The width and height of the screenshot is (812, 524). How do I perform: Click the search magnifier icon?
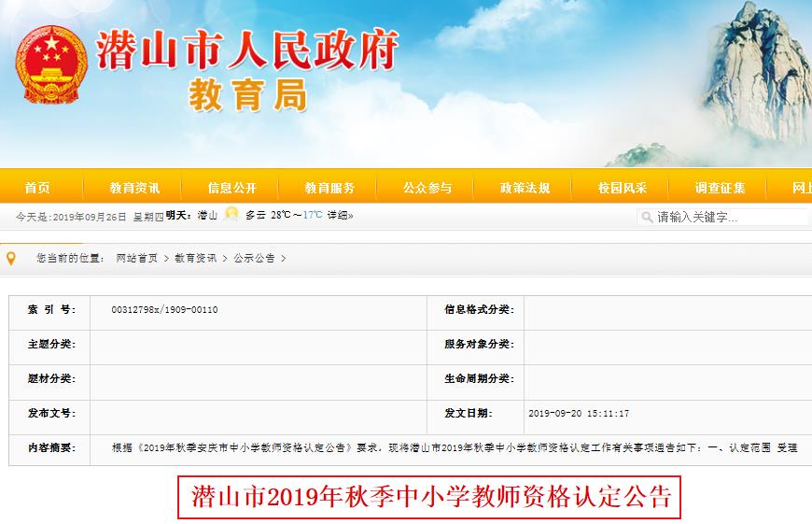pyautogui.click(x=647, y=217)
